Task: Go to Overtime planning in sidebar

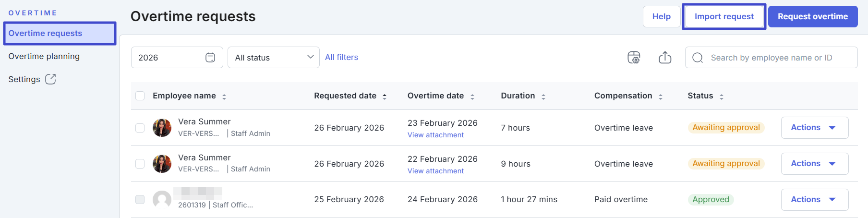Action: (44, 56)
